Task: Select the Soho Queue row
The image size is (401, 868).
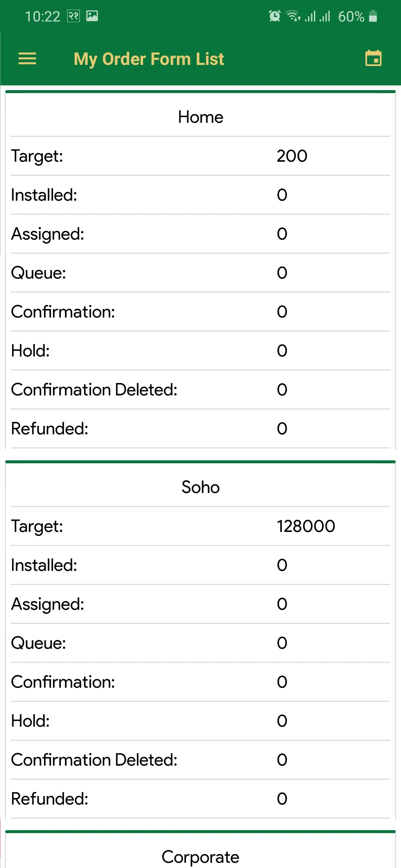Action: (x=200, y=643)
